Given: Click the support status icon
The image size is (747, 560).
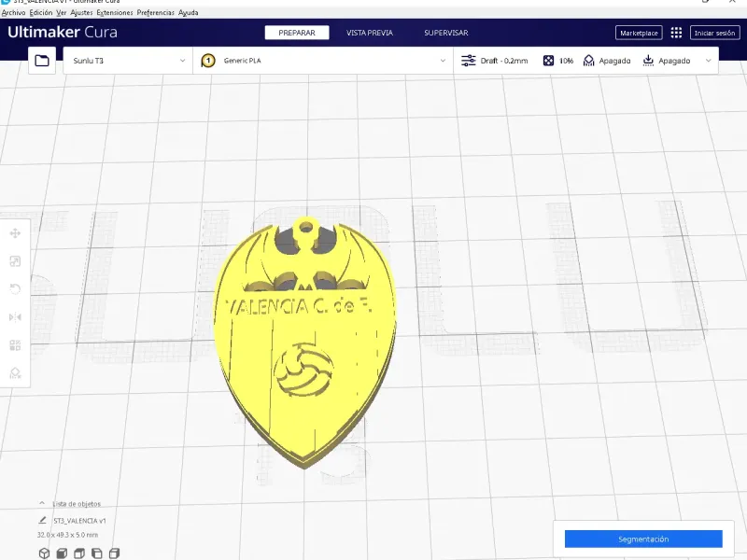Looking at the screenshot, I should coord(589,61).
